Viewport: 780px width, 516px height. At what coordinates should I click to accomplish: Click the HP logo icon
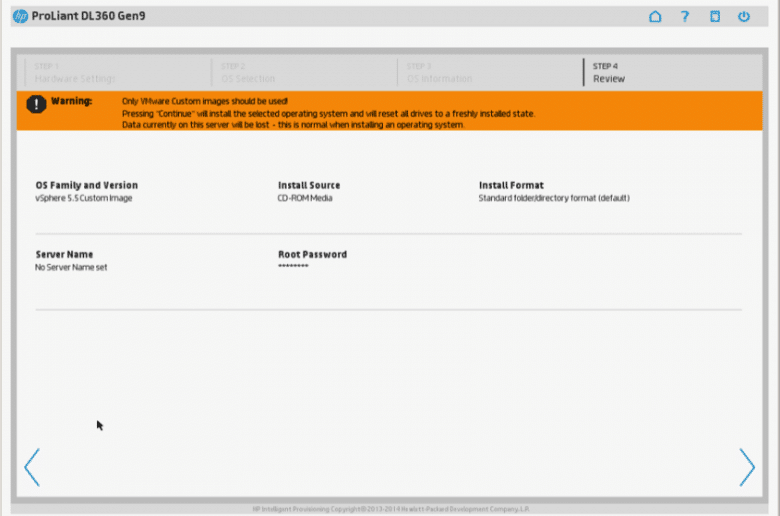pos(20,16)
